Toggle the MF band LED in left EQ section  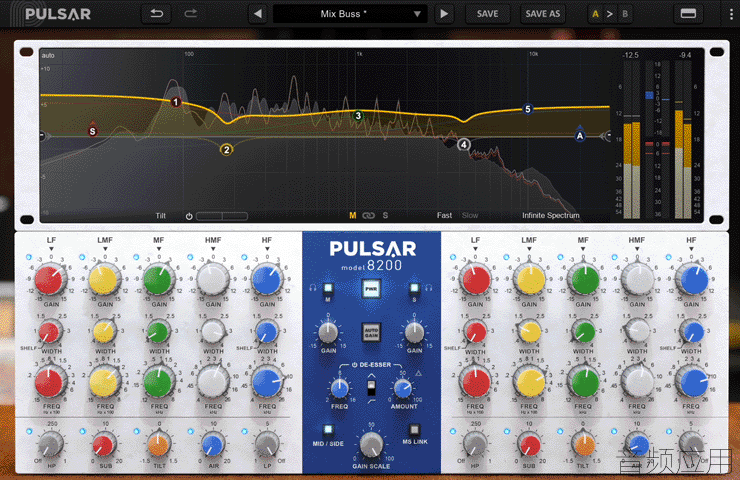pyautogui.click(x=136, y=257)
